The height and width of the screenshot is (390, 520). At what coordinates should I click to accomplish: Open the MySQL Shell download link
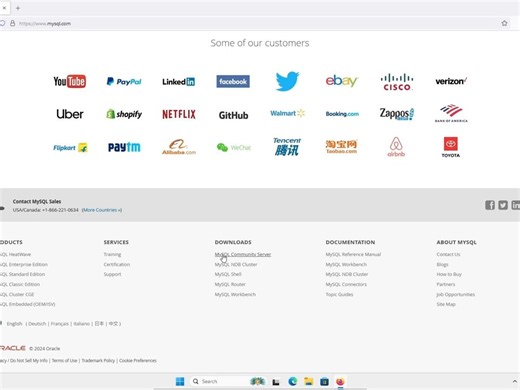tap(228, 274)
